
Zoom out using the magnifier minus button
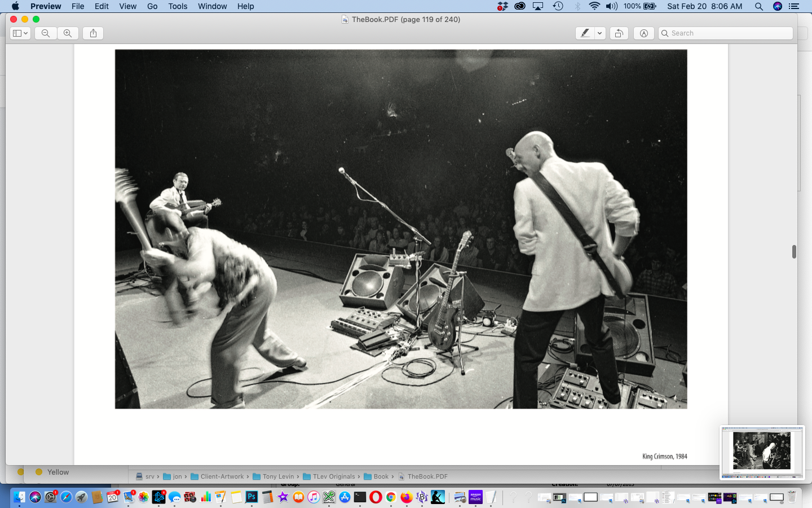(46, 33)
